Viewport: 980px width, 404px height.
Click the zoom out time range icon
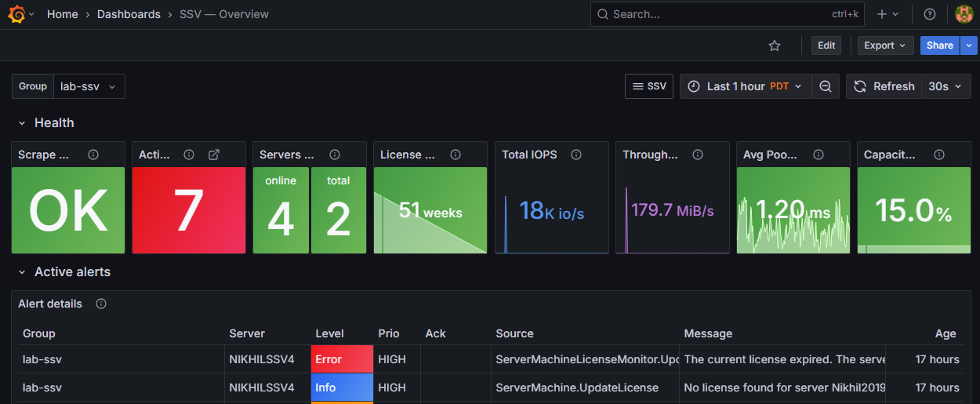tap(826, 86)
